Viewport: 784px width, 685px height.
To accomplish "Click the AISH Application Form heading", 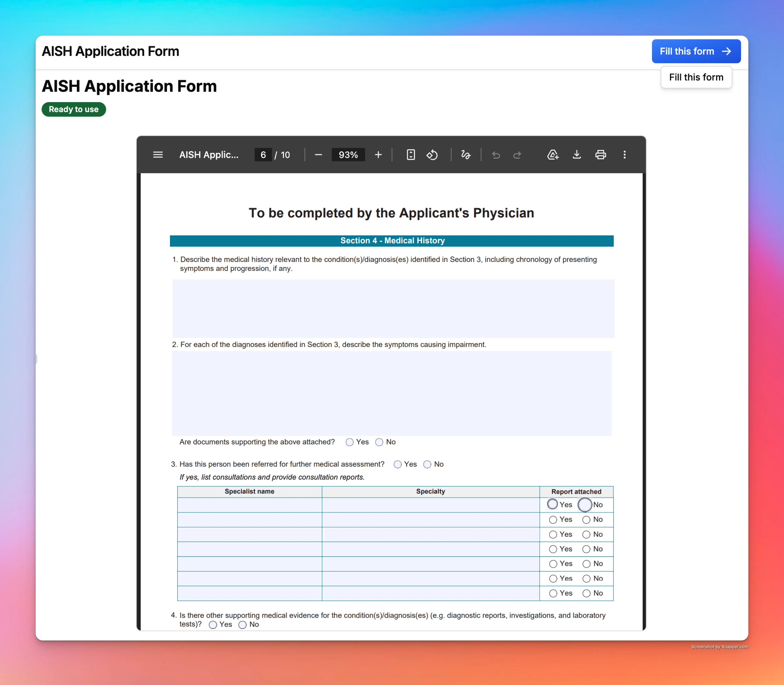I will click(x=129, y=86).
